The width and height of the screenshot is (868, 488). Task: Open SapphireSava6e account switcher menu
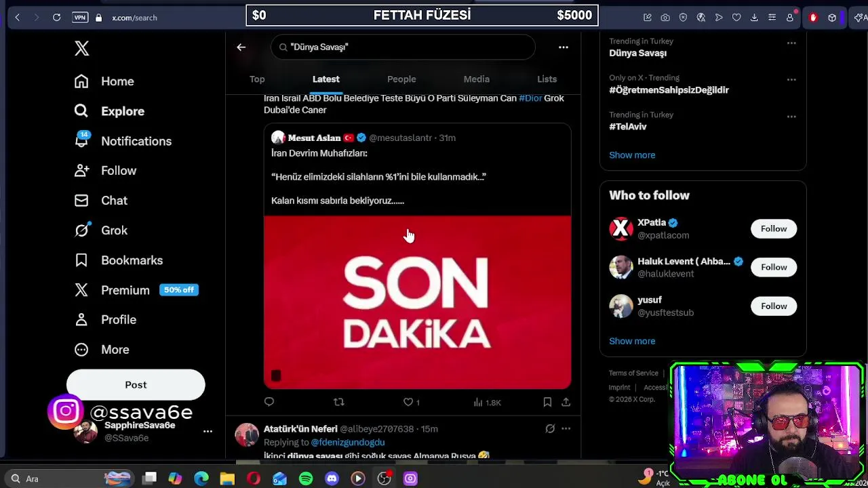click(x=208, y=431)
